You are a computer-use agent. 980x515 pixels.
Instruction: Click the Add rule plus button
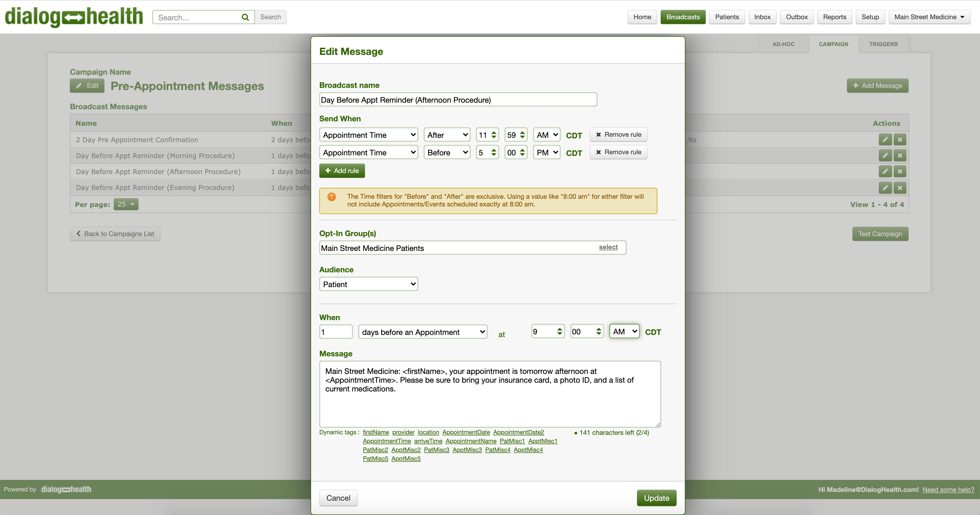342,171
